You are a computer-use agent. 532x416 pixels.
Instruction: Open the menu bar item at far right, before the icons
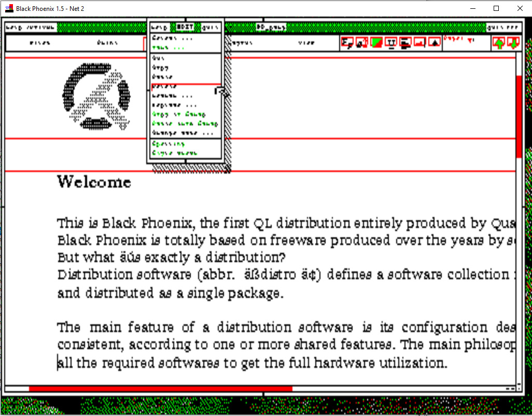[x=306, y=42]
